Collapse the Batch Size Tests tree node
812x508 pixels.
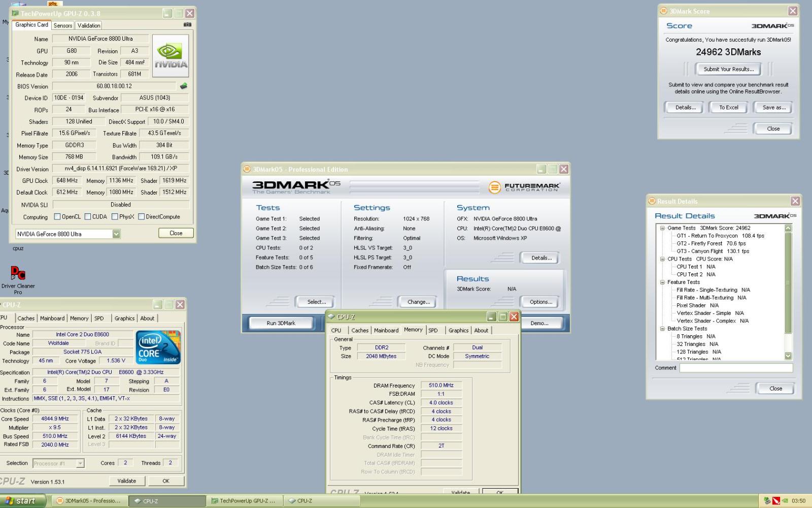(662, 329)
